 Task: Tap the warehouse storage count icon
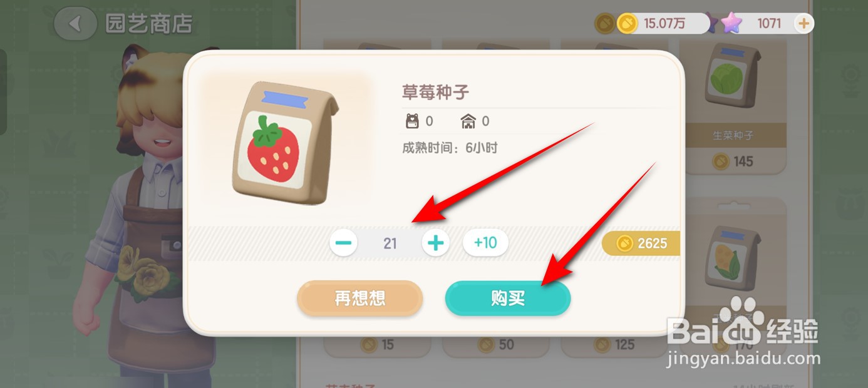(x=468, y=121)
